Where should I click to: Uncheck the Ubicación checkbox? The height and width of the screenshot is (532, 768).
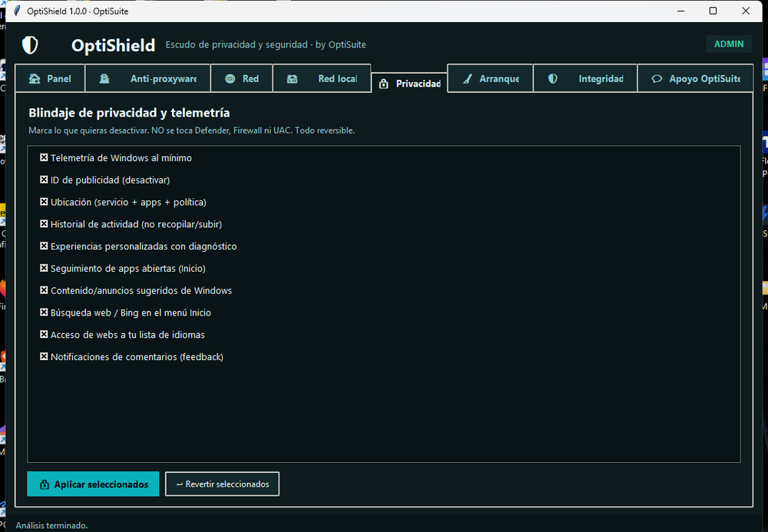pyautogui.click(x=44, y=202)
